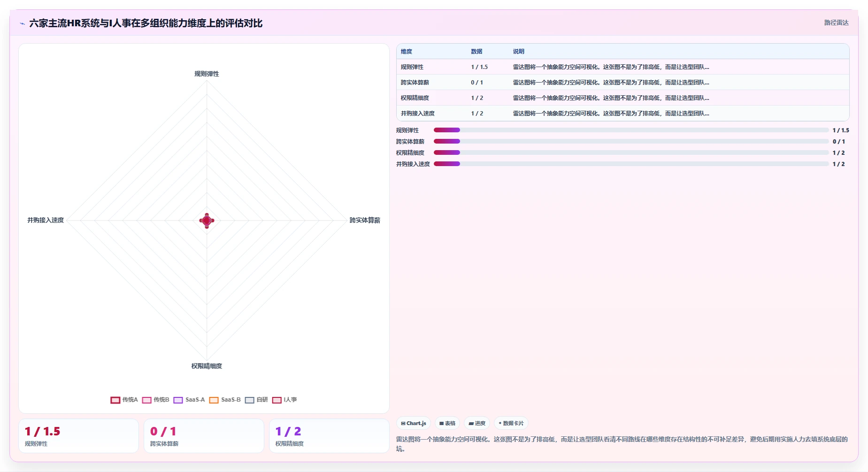Screen dimensions: 868x472
Task: Select the 表格 tag chip
Action: click(447, 423)
